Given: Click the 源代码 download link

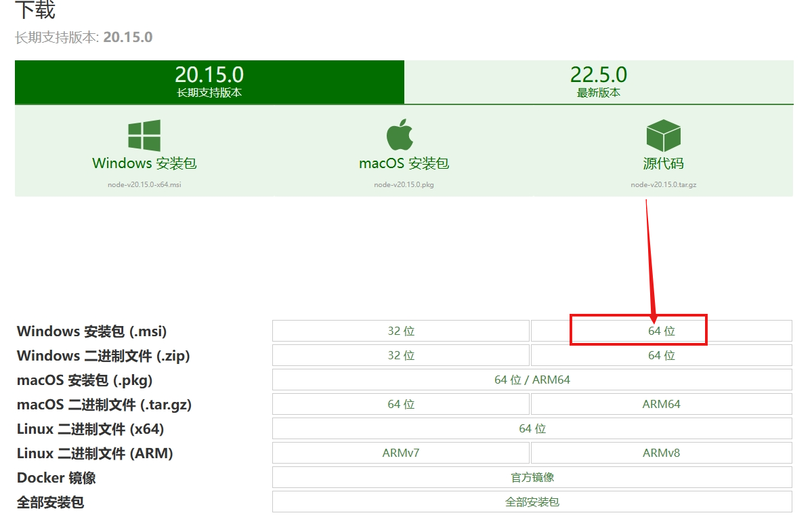Looking at the screenshot, I should pos(663,163).
